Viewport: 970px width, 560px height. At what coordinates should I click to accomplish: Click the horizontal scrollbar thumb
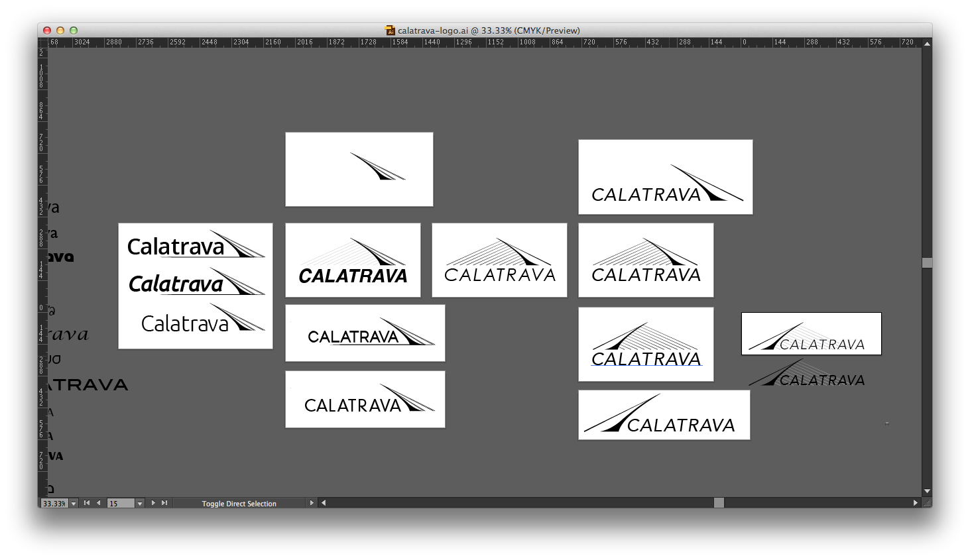point(719,503)
